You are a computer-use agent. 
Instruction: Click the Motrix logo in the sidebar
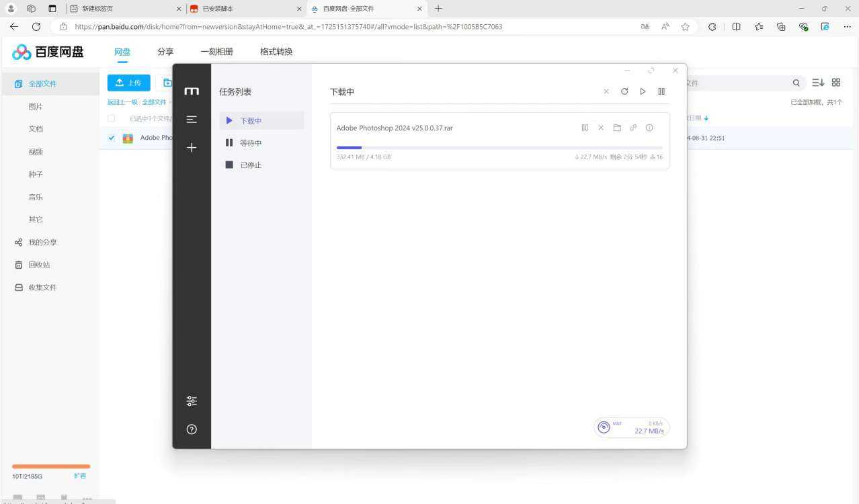point(192,91)
